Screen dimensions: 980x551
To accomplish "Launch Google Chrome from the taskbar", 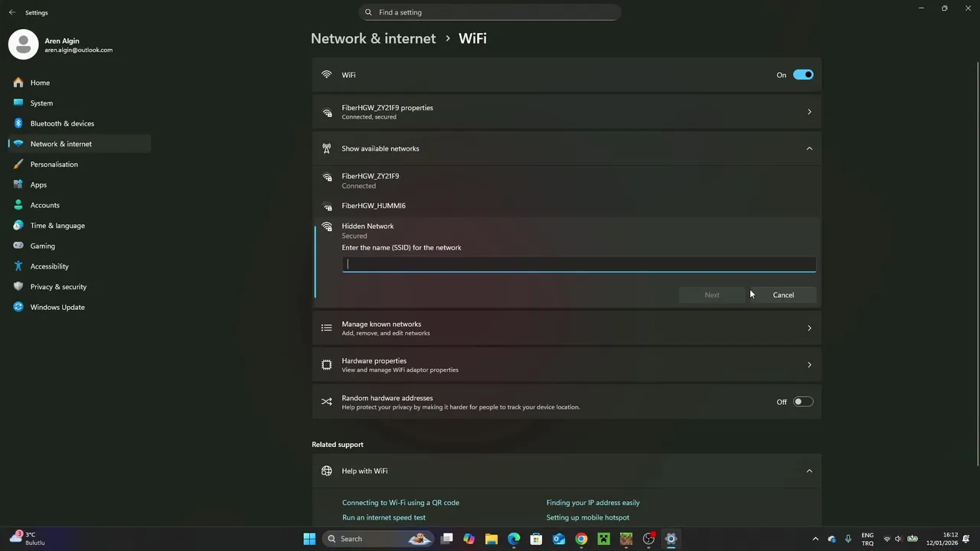I will 581,539.
